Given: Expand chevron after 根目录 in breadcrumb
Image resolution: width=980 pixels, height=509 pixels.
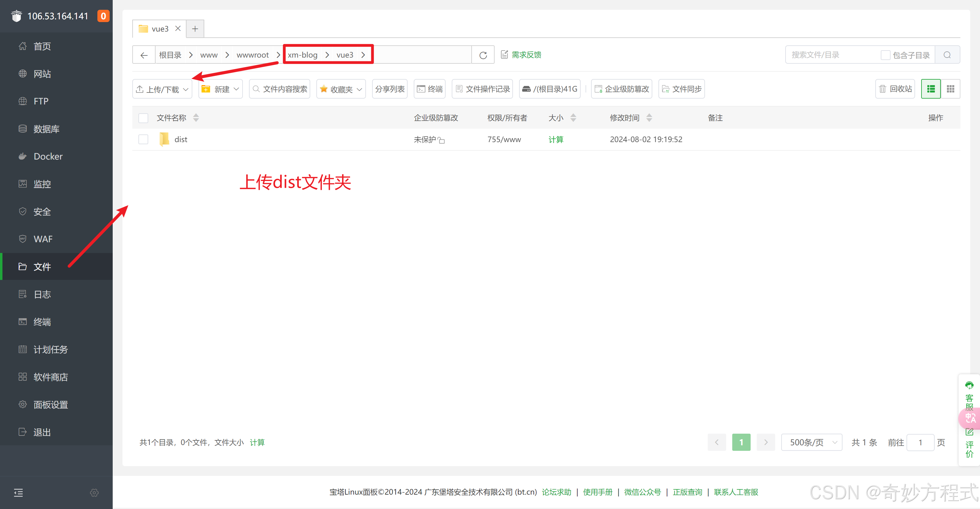Looking at the screenshot, I should tap(191, 55).
